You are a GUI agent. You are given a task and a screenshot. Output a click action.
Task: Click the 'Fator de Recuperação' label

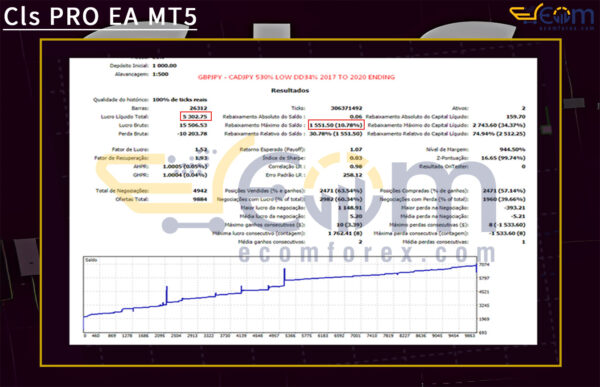coord(121,158)
